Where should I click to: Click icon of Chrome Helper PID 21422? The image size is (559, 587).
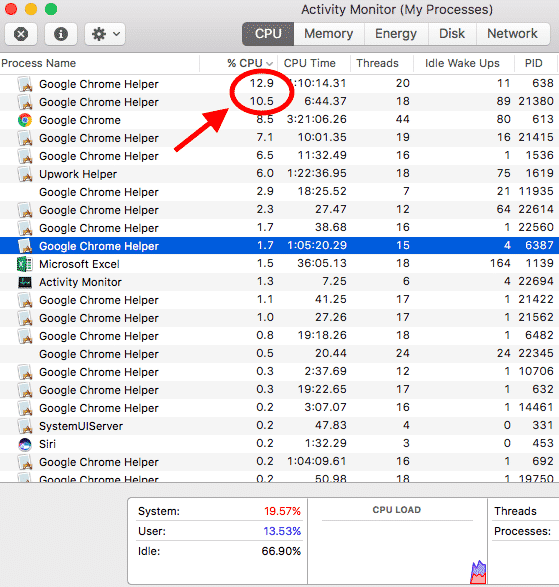[25, 300]
